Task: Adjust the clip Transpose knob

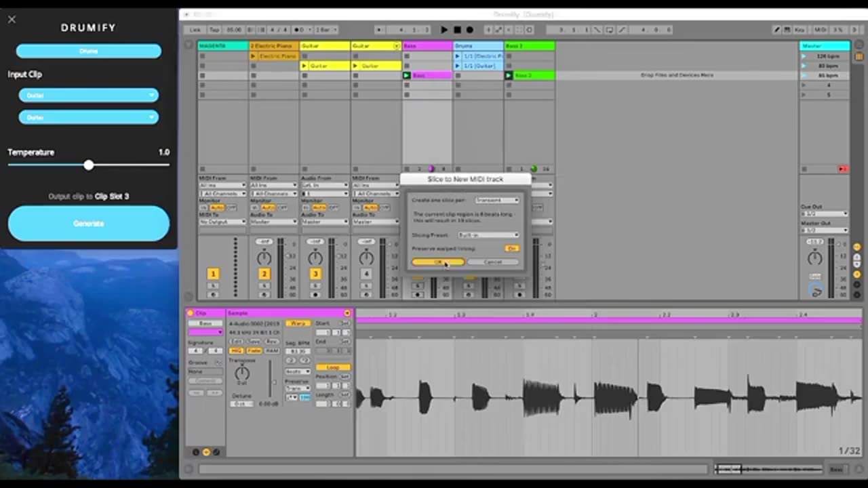Action: [242, 373]
